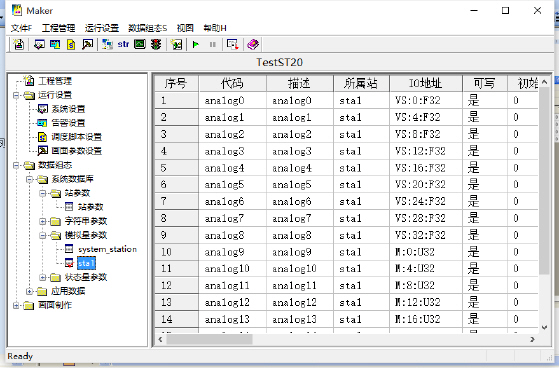Click the green analog display toolbar icon
Image resolution: width=559 pixels, height=368 pixels.
140,45
